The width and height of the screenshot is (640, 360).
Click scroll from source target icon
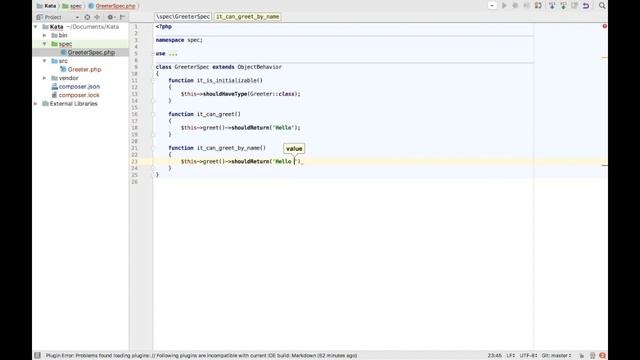tap(87, 17)
